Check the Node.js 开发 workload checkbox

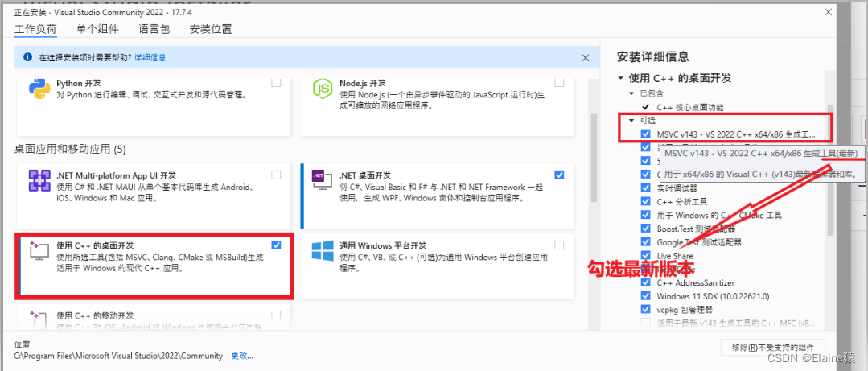point(559,83)
